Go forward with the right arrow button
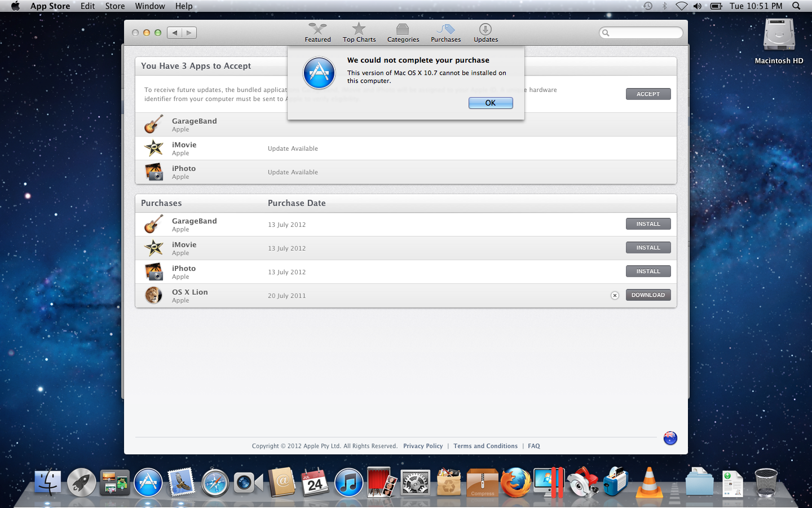The image size is (812, 508). 189,33
